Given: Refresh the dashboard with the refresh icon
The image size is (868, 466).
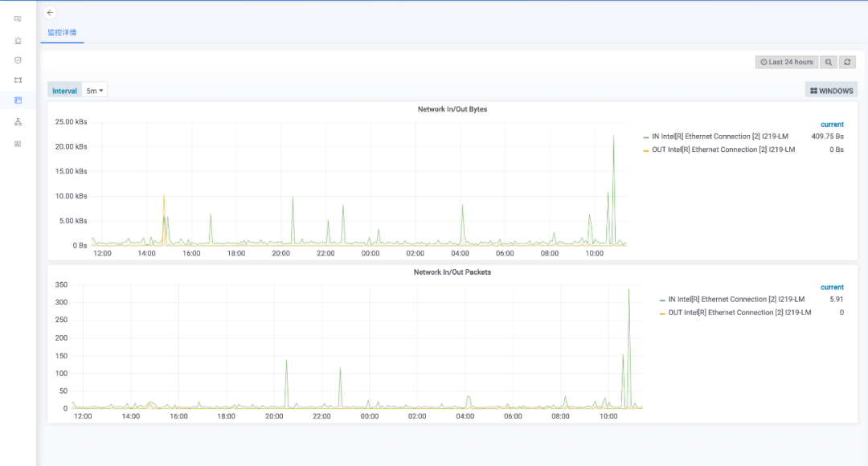Looking at the screenshot, I should [x=847, y=62].
